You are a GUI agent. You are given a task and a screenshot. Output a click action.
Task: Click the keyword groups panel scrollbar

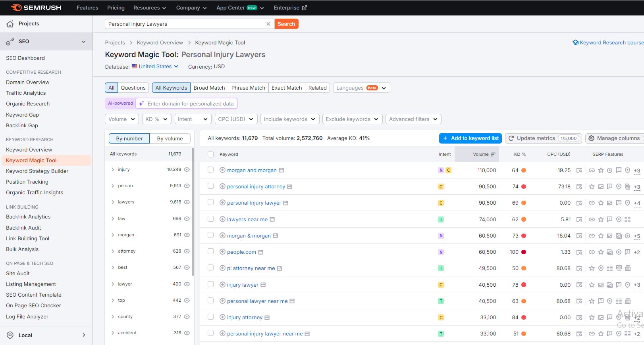pos(193,212)
